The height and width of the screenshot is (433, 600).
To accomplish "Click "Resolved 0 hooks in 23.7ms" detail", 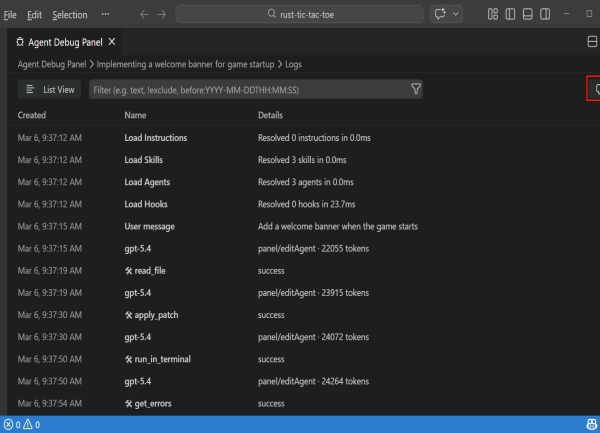I will pyautogui.click(x=307, y=204).
